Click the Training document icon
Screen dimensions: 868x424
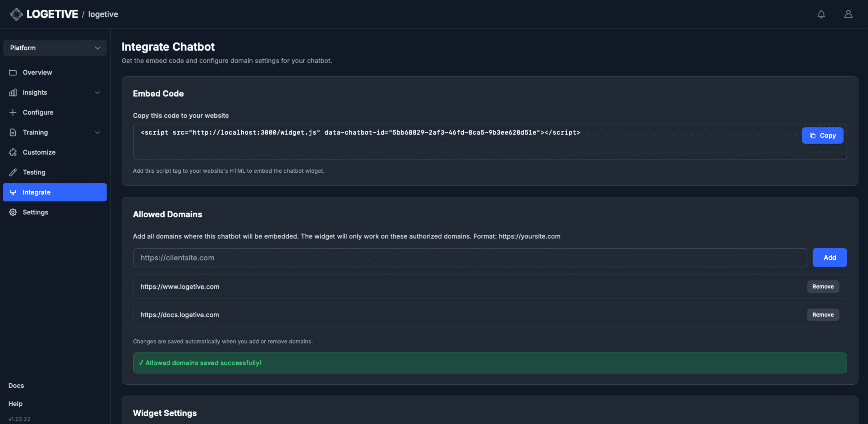pyautogui.click(x=13, y=133)
